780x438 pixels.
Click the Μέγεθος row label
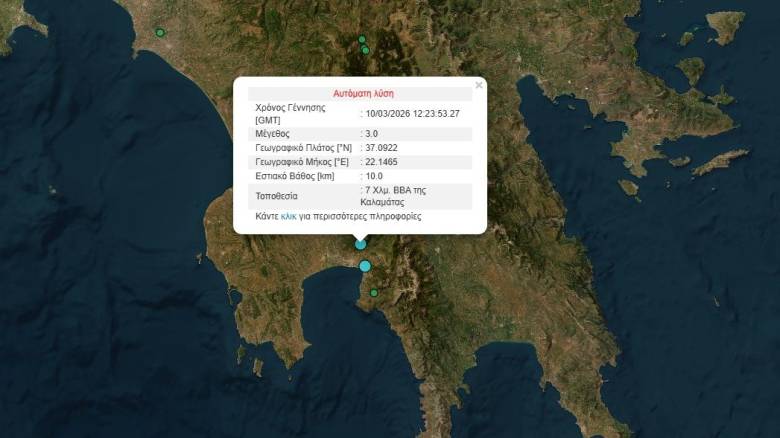pyautogui.click(x=272, y=133)
